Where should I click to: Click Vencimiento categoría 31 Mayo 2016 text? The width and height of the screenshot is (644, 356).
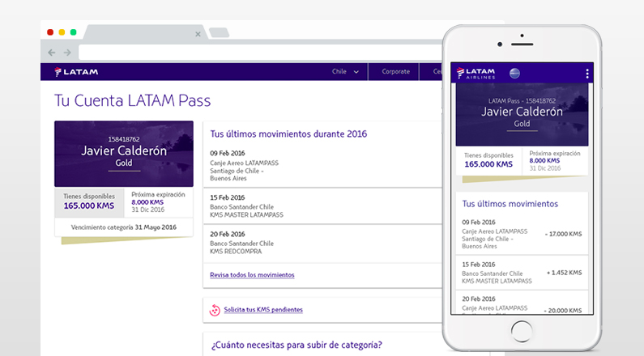click(x=124, y=227)
